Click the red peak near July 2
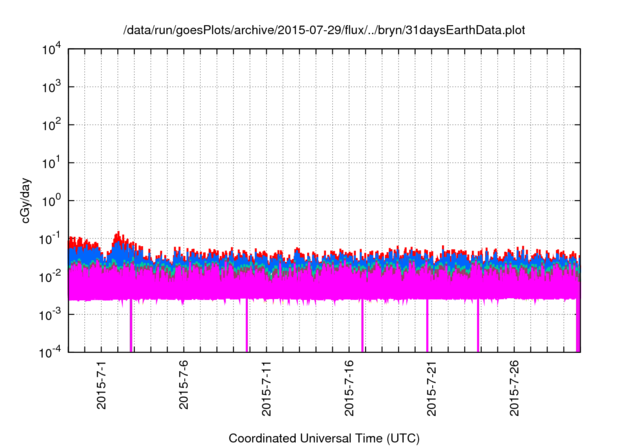640x448 pixels. [118, 236]
